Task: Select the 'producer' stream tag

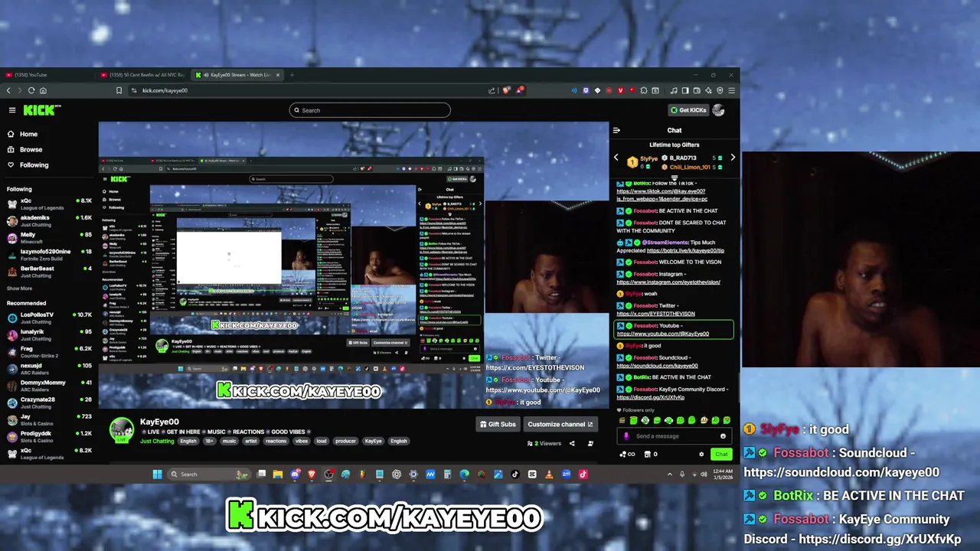Action: tap(345, 441)
